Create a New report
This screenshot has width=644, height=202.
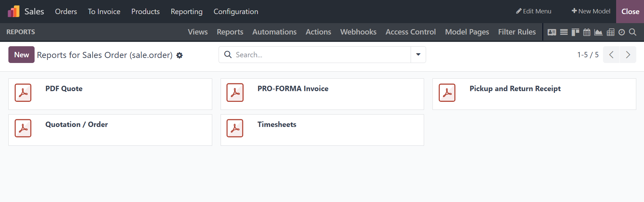21,55
